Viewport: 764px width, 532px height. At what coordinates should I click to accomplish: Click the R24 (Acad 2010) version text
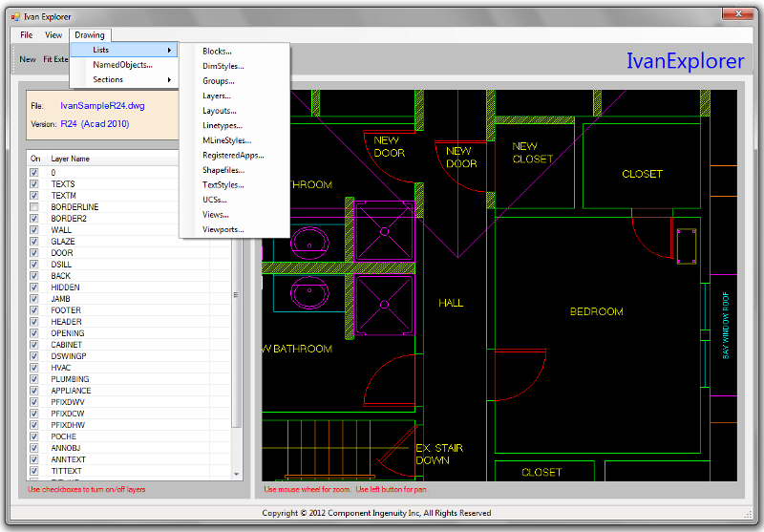pos(95,124)
